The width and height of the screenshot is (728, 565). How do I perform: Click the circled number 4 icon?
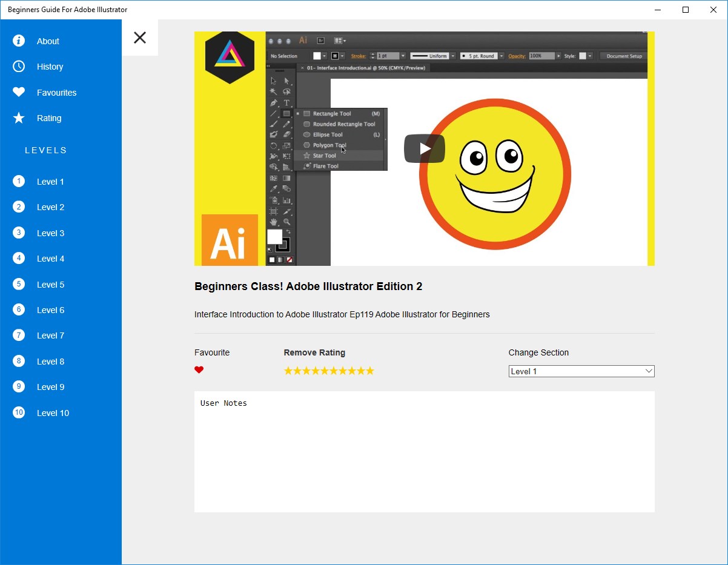click(x=19, y=258)
